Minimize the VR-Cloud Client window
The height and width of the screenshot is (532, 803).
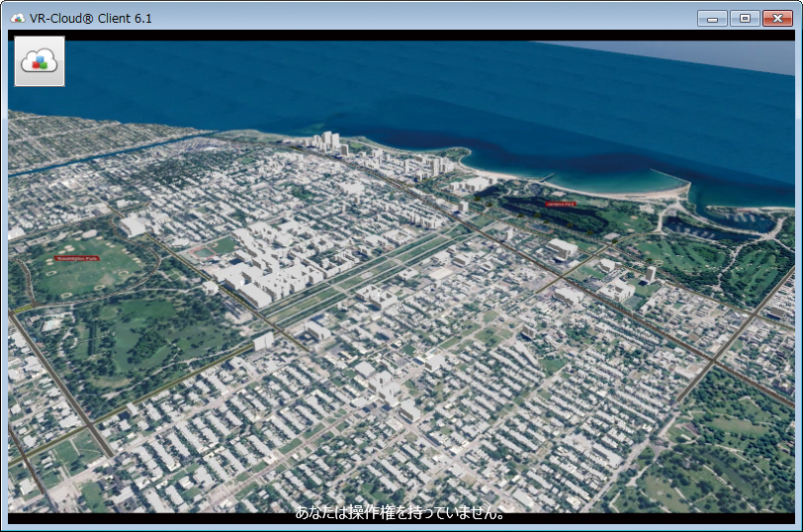pyautogui.click(x=712, y=19)
